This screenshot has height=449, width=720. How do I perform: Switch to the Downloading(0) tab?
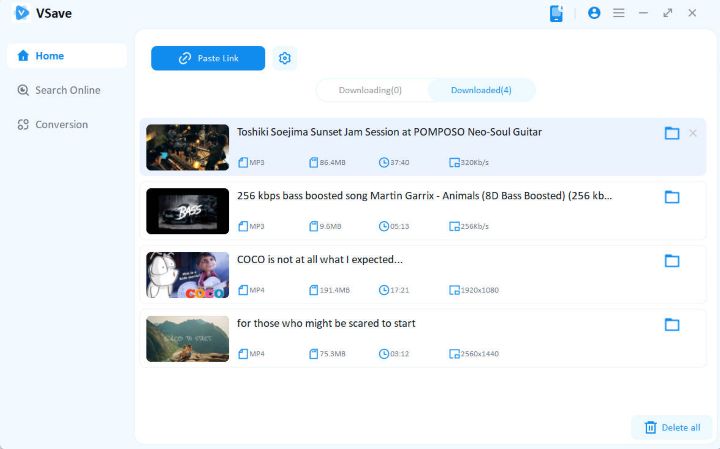pyautogui.click(x=370, y=90)
